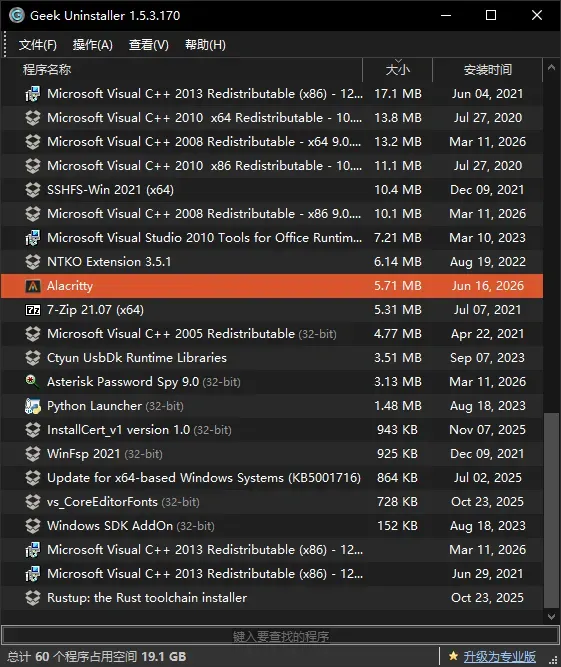
Task: Select Windows SDK AddOn name
Action: (x=110, y=526)
